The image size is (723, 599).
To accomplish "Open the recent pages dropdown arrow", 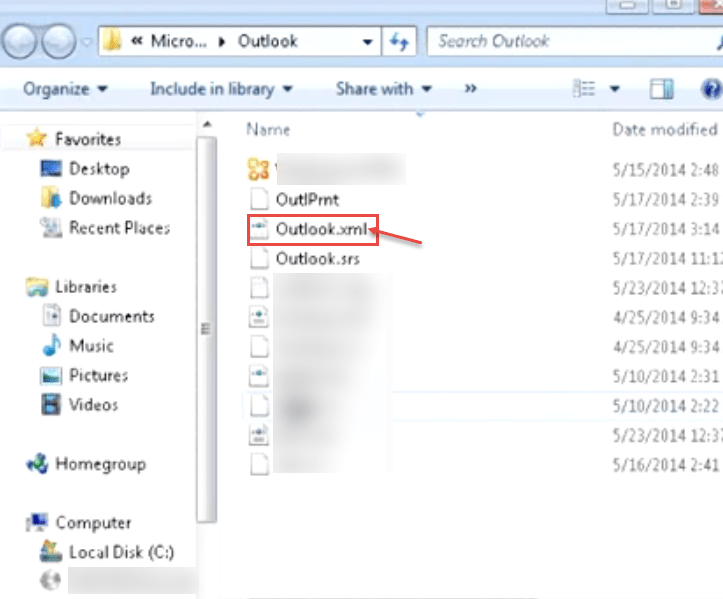I will 86,42.
